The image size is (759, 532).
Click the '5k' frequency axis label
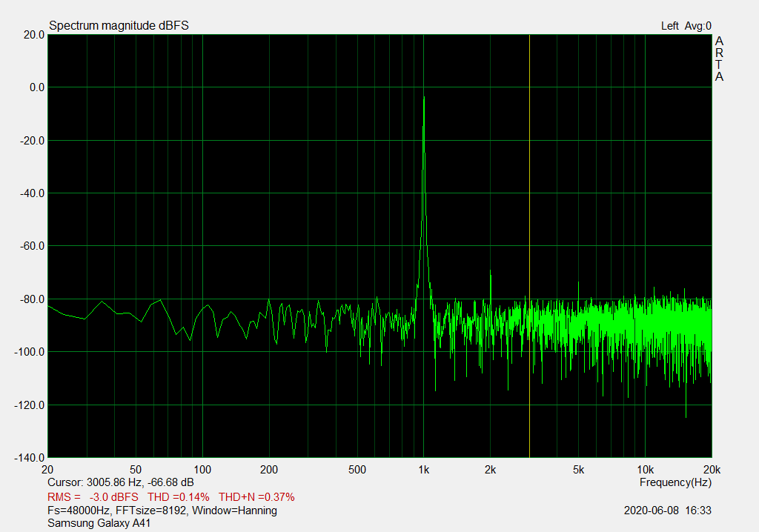pos(578,470)
